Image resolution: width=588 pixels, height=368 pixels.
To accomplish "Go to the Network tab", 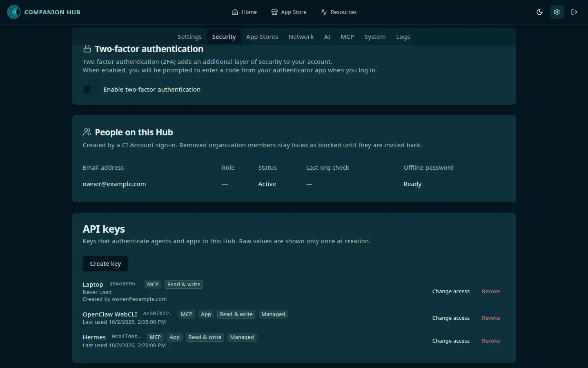I will (x=301, y=37).
